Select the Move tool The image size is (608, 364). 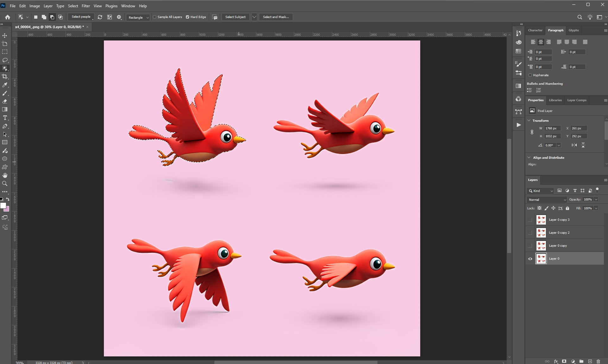(x=5, y=35)
